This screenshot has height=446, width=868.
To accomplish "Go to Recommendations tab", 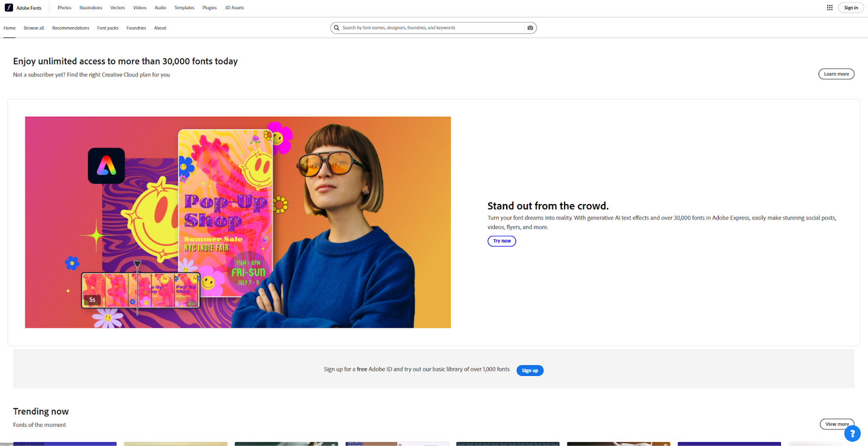I will pyautogui.click(x=71, y=28).
